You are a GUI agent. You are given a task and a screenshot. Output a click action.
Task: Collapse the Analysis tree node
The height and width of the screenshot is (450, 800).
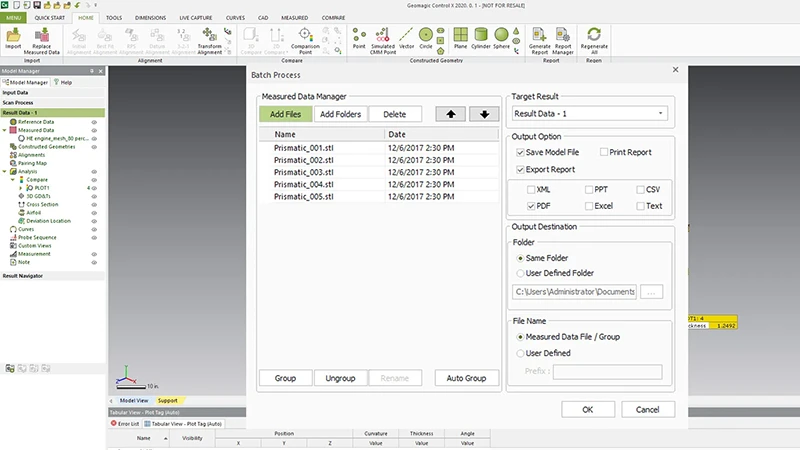click(6, 171)
